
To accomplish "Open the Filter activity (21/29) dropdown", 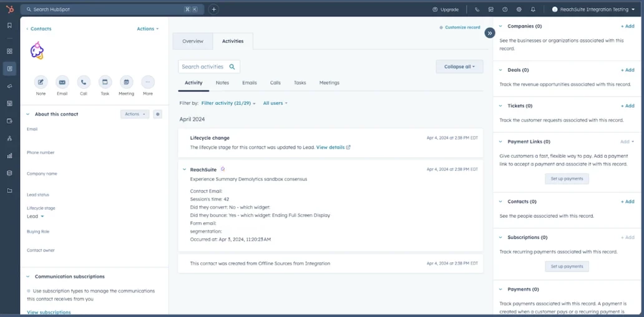I will (x=228, y=103).
